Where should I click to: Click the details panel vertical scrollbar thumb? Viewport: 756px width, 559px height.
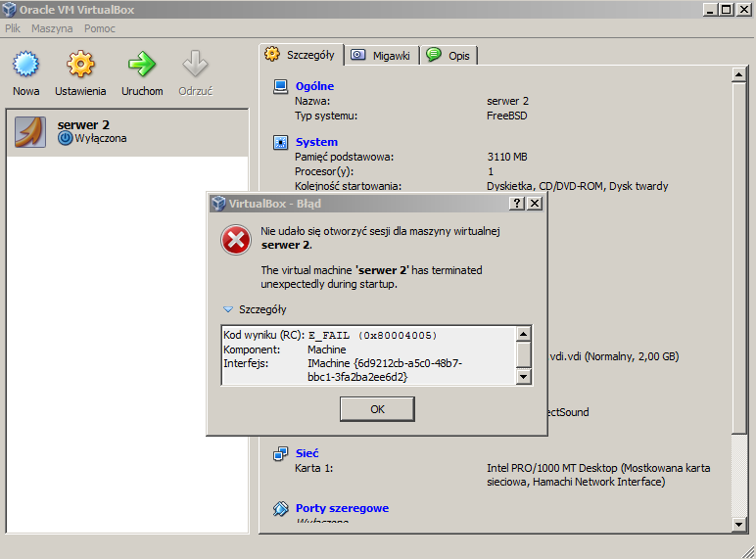point(738,257)
